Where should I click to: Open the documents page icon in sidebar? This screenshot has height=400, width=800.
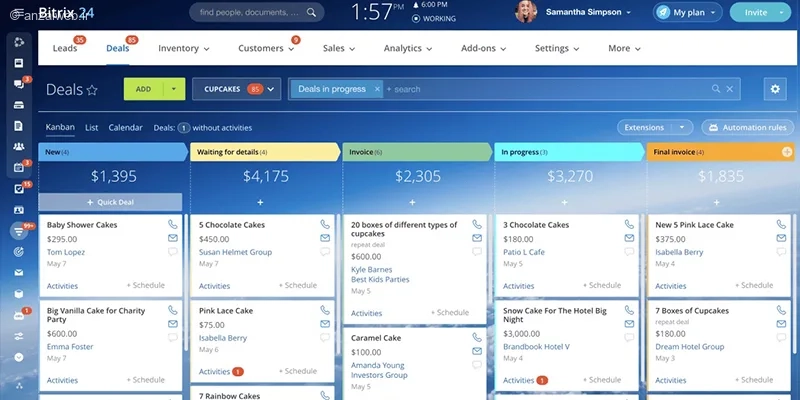tap(19, 126)
